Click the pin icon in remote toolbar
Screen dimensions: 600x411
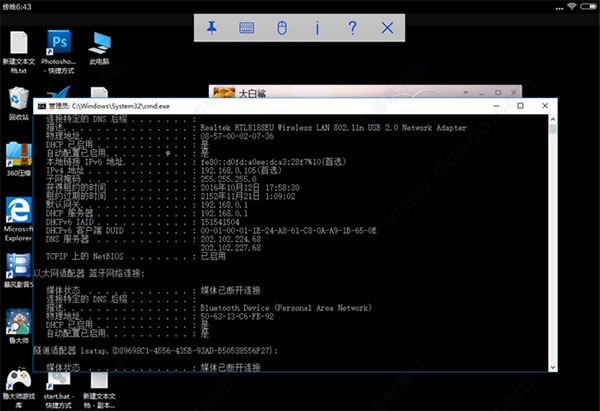212,28
